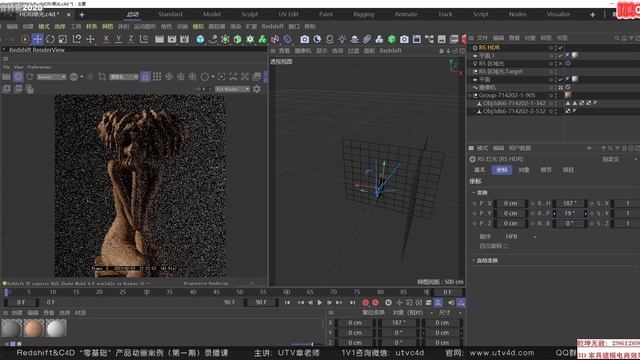Toggle the Z axis lock icon

[x=131, y=39]
